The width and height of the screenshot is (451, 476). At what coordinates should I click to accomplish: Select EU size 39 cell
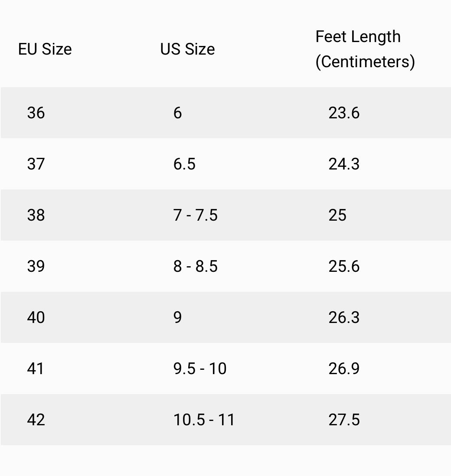(x=36, y=266)
